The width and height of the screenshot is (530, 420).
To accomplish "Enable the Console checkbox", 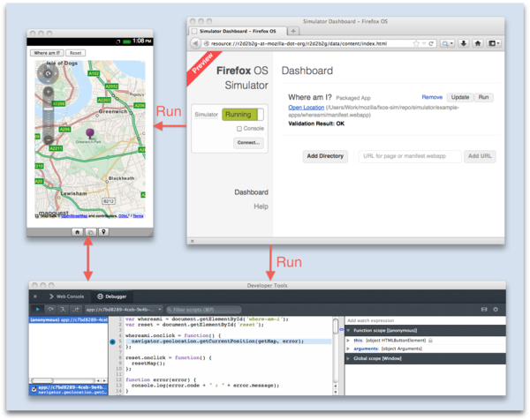I will (x=238, y=129).
